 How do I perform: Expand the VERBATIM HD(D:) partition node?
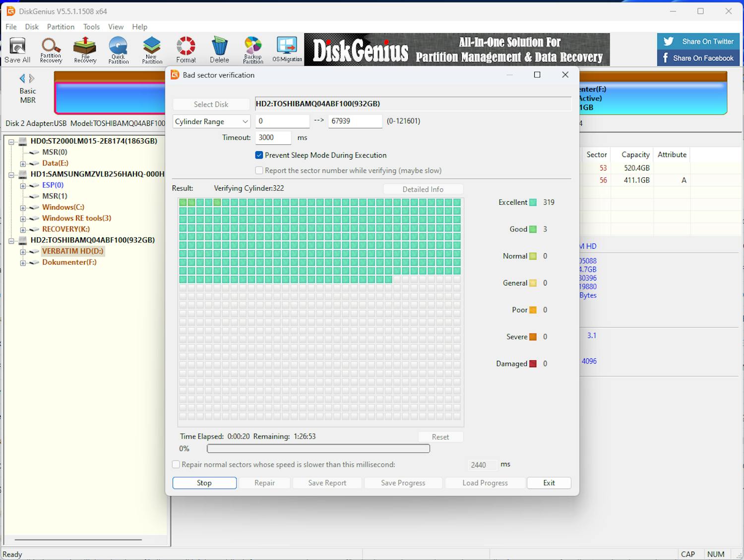pos(23,252)
